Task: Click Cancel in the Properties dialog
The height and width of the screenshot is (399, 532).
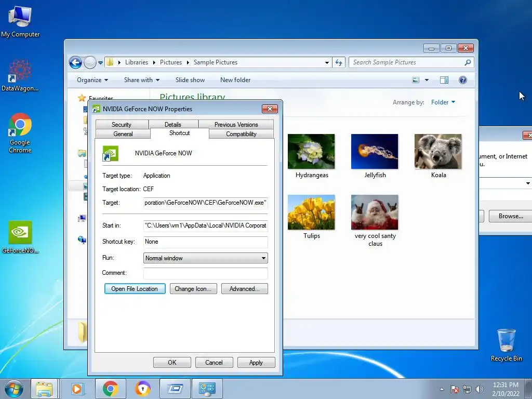Action: [x=214, y=362]
